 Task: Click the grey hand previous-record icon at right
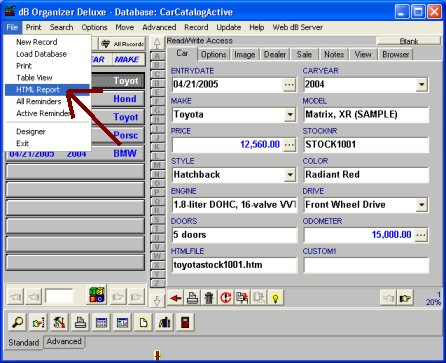pos(388,298)
